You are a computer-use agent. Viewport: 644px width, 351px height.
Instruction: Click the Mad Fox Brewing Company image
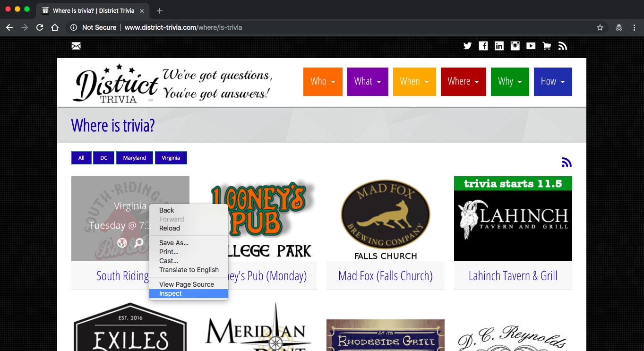386,219
